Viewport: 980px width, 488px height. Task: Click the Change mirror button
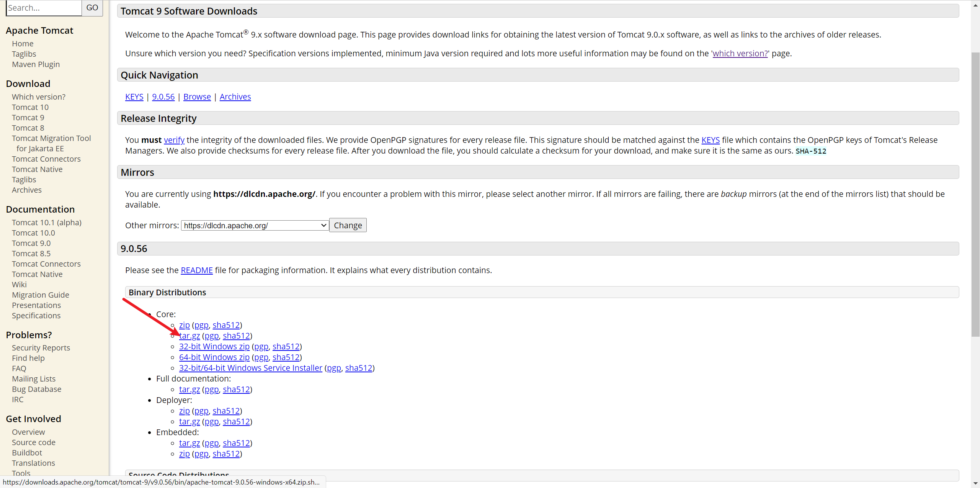[348, 225]
